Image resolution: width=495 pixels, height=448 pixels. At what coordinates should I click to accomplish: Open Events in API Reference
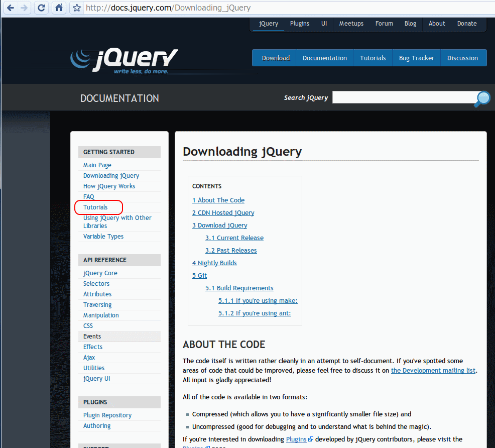92,336
